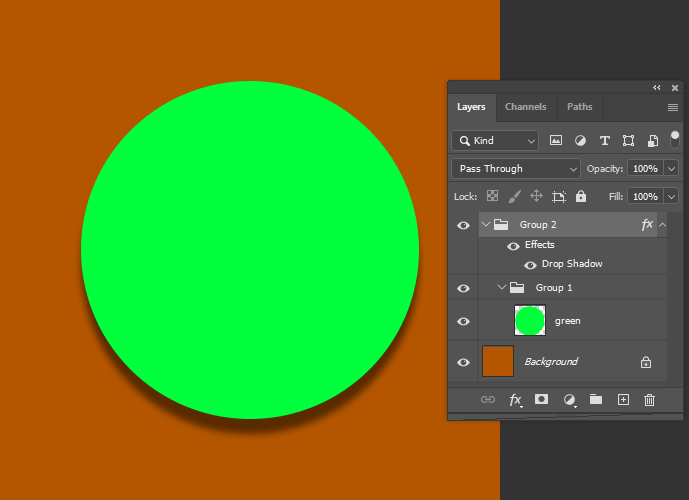This screenshot has height=500, width=689.
Task: Hide the green layer
Action: click(463, 322)
